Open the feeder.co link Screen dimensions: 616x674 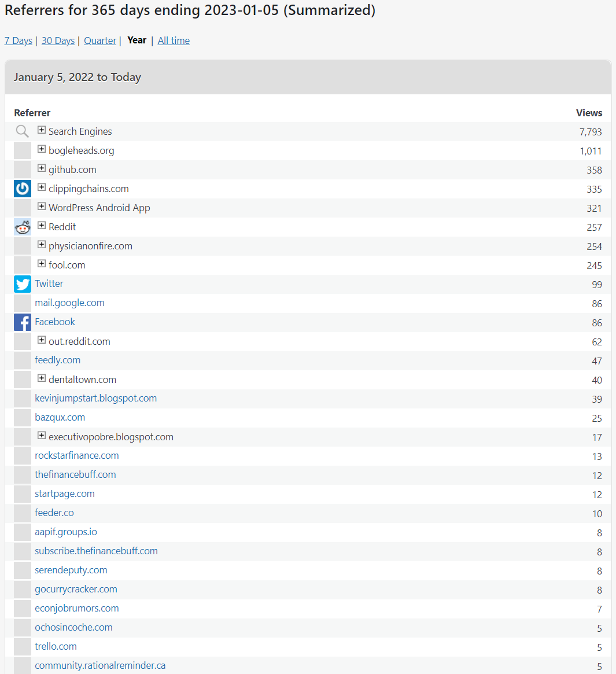coord(54,513)
